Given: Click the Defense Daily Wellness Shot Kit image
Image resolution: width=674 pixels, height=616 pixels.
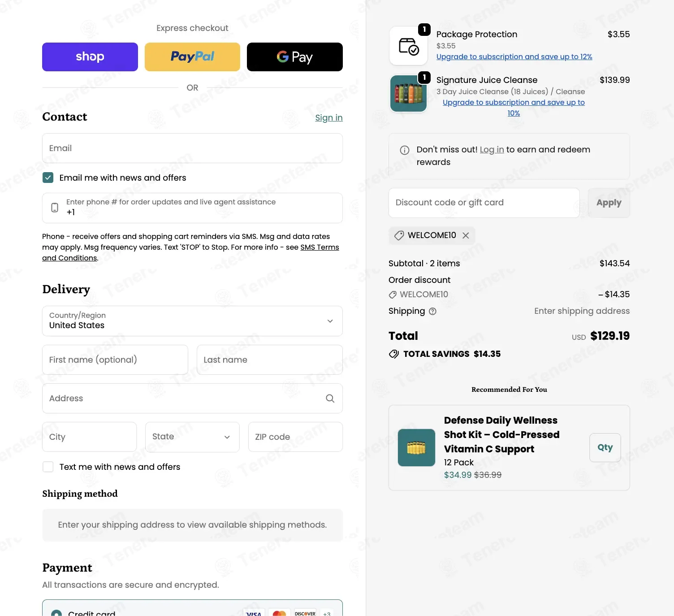Looking at the screenshot, I should [x=416, y=447].
